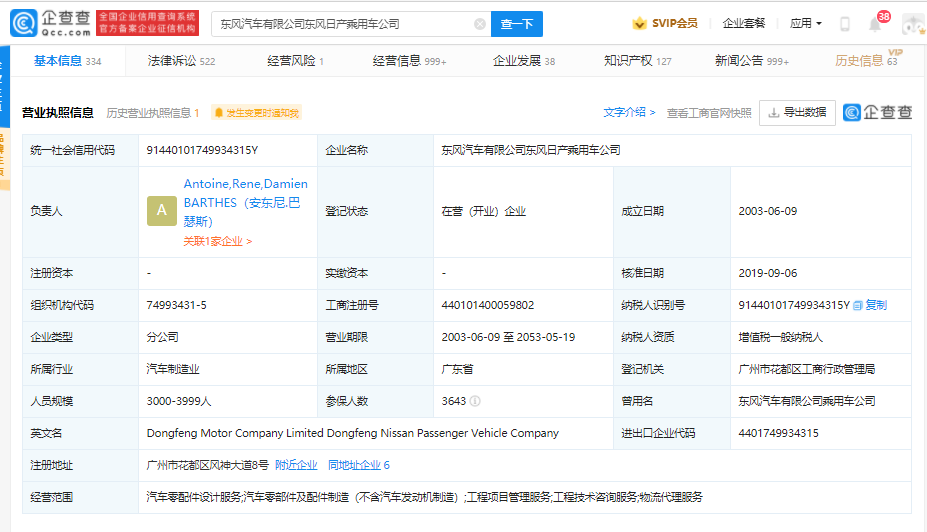Image resolution: width=927 pixels, height=532 pixels.
Task: Click the 查一下 search button
Action: (517, 24)
